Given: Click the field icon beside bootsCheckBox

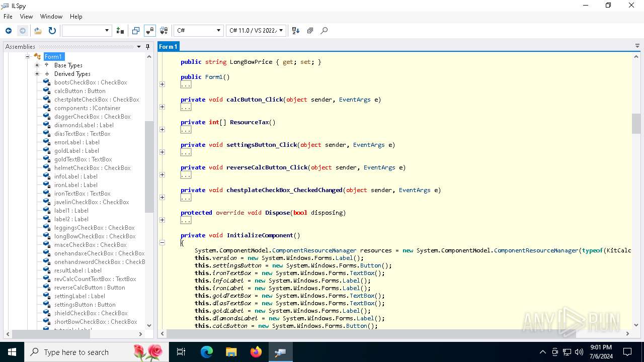Looking at the screenshot, I should pos(47,82).
